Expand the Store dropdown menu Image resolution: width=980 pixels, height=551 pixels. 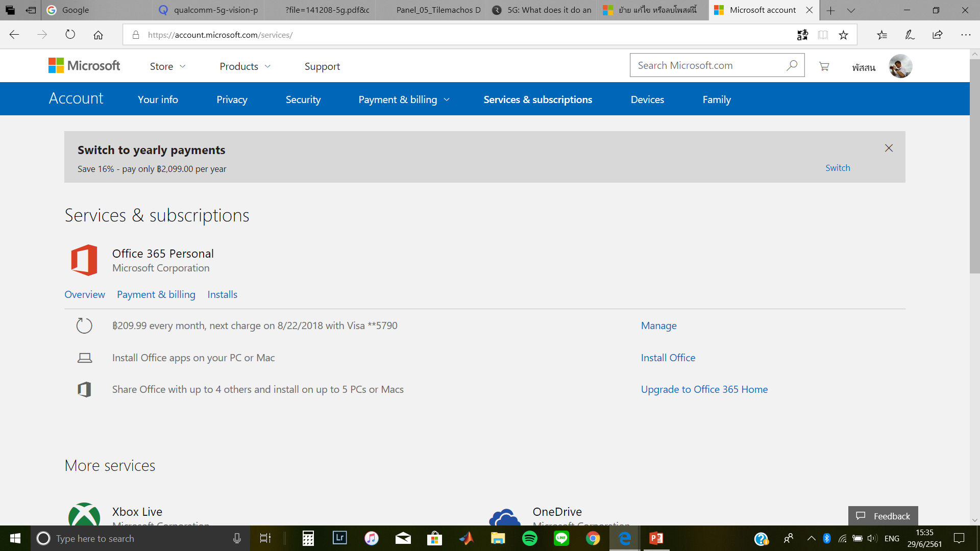point(167,66)
